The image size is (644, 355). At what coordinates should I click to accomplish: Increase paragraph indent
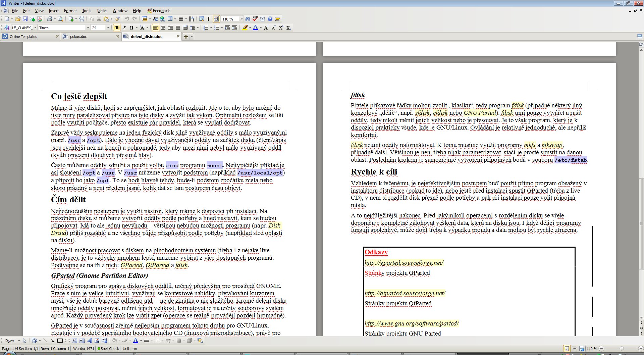(x=234, y=28)
